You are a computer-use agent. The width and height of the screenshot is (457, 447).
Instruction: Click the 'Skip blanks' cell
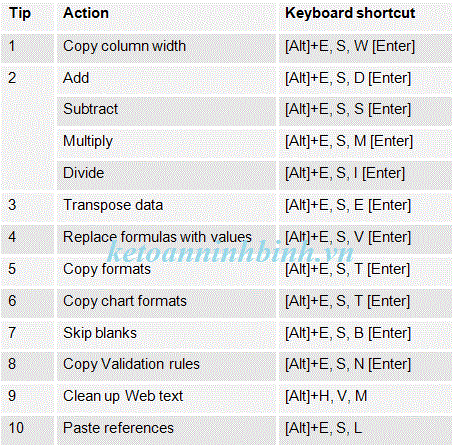click(166, 335)
